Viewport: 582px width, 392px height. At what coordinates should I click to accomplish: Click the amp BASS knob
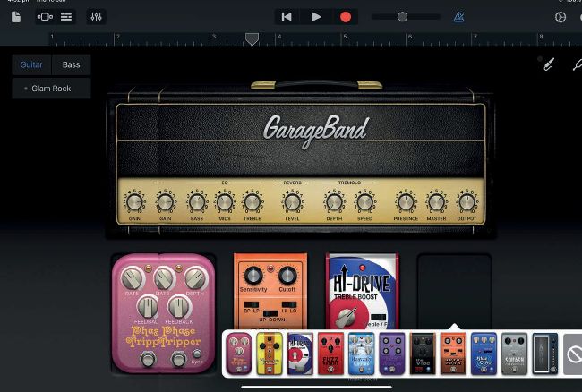tap(197, 202)
